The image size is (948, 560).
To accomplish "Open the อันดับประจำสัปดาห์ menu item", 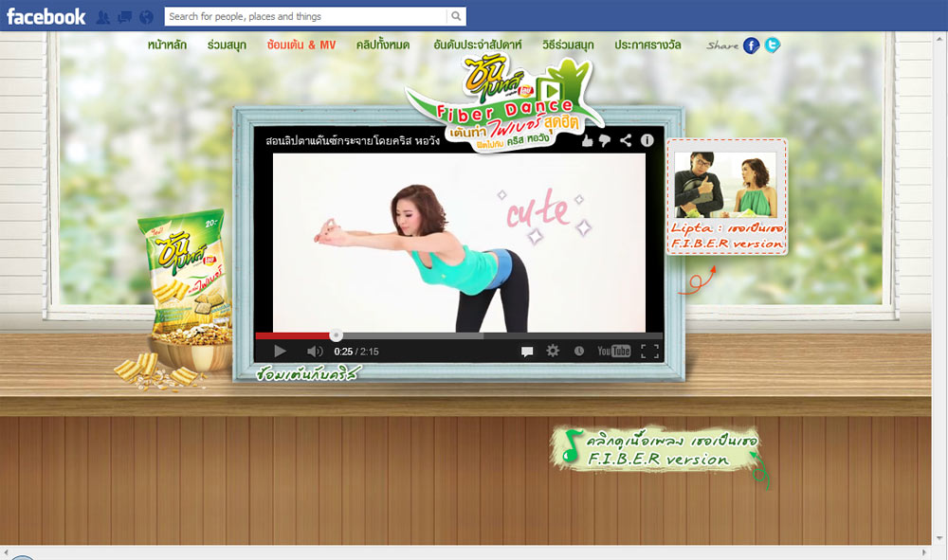I will point(478,45).
